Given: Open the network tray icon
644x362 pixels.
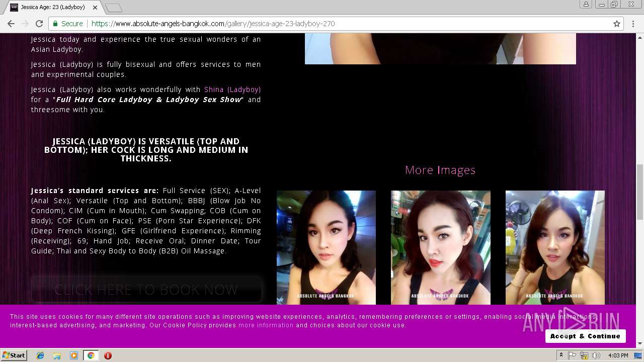Looking at the screenshot, I should [584, 355].
